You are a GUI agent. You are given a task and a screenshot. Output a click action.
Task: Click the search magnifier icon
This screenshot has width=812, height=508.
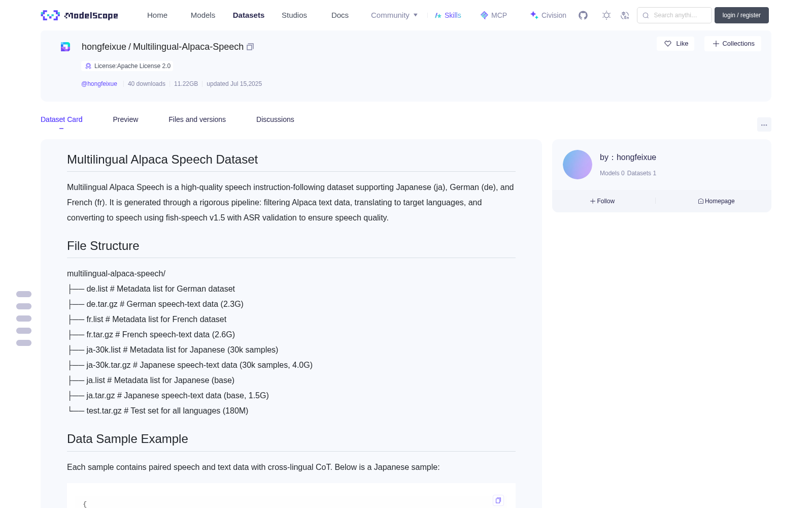[x=646, y=15]
